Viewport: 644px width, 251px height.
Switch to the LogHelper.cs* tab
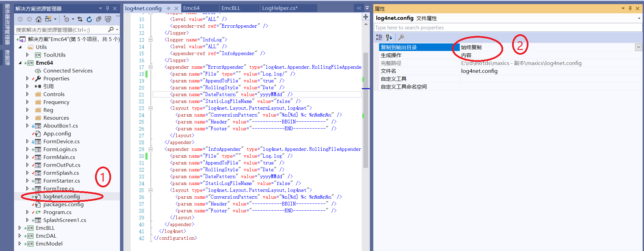(x=280, y=8)
